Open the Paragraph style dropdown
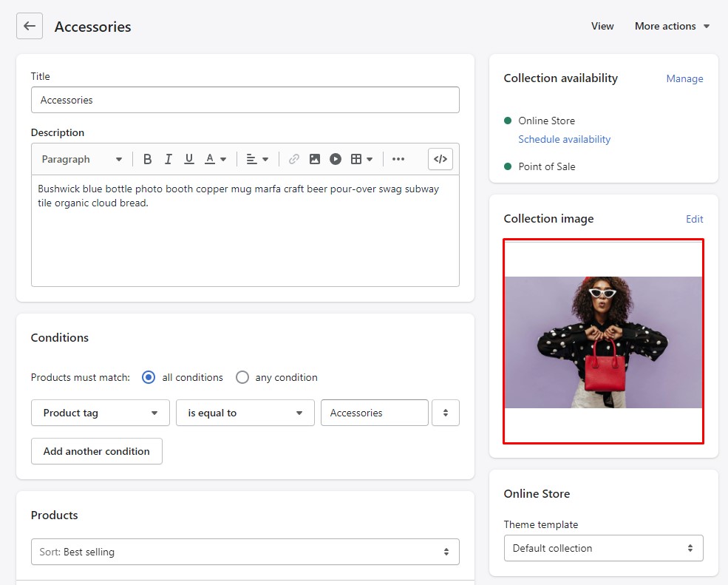Screen dimensions: 728x585 tap(81, 159)
